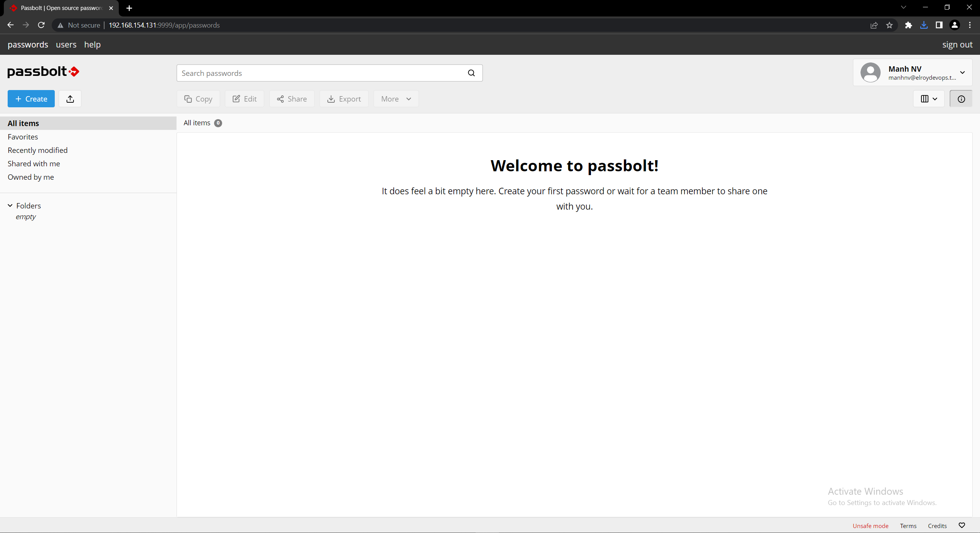Click the Copy toolbar button

(198, 99)
